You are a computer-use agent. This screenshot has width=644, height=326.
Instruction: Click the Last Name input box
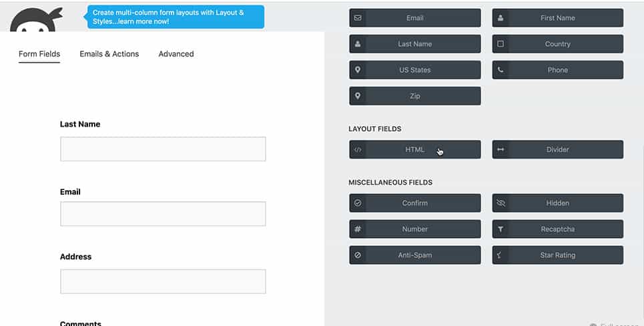(x=163, y=149)
